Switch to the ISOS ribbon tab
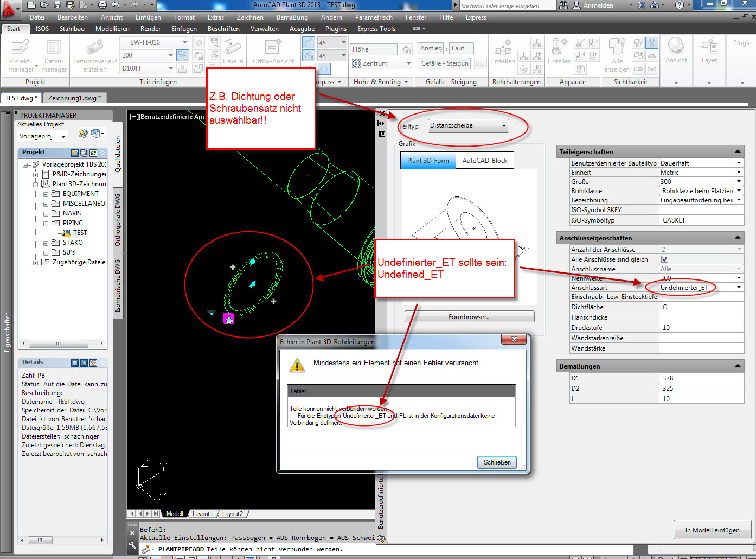Viewport: 756px width, 559px height. pos(42,29)
